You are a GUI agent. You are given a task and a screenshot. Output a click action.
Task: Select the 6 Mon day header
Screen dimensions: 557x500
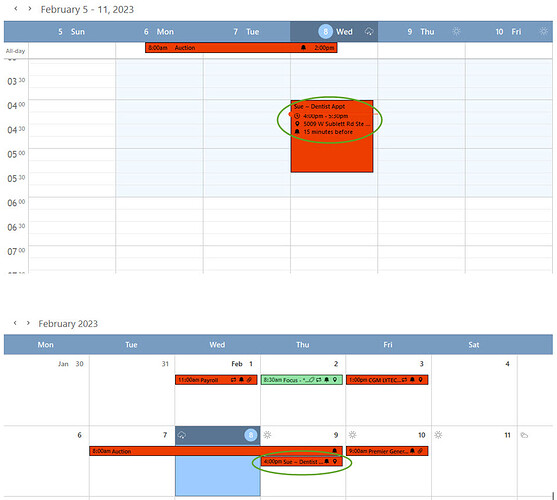(x=159, y=32)
